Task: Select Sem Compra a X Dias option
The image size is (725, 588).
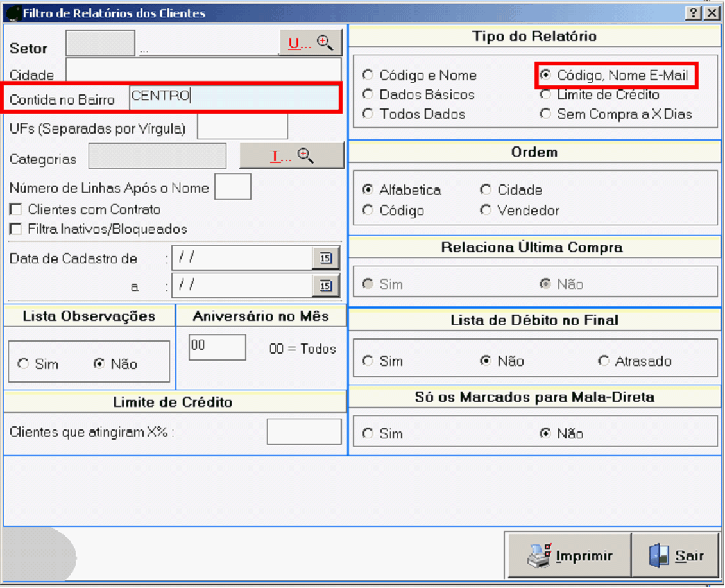Action: coord(545,114)
